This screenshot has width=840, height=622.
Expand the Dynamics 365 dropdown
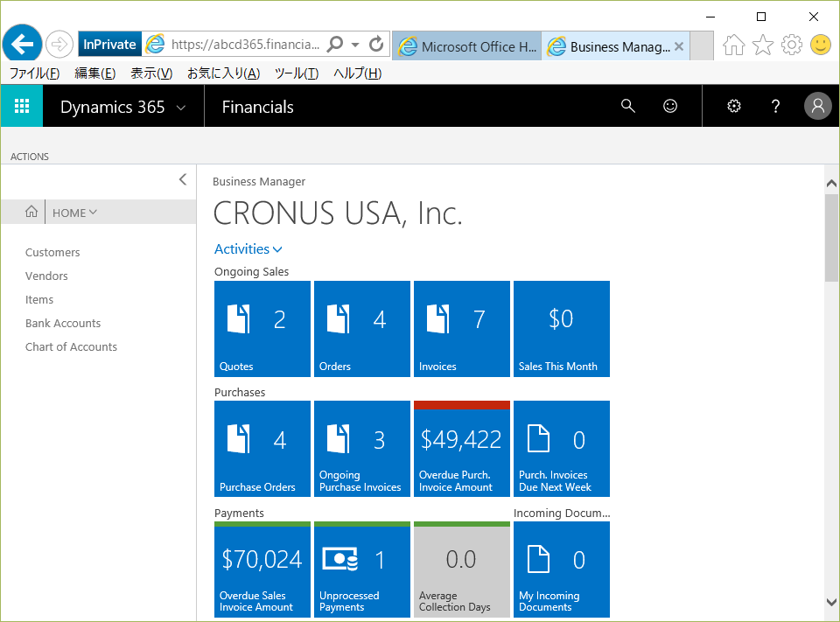click(x=181, y=108)
